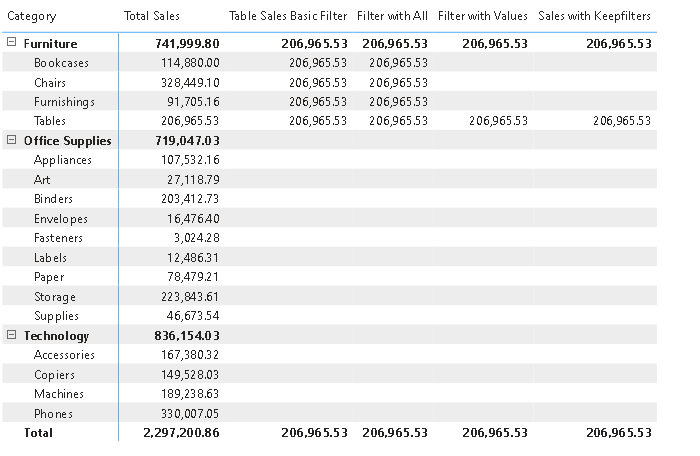
Task: Collapse the Office Supplies category group
Action: pyautogui.click(x=11, y=141)
